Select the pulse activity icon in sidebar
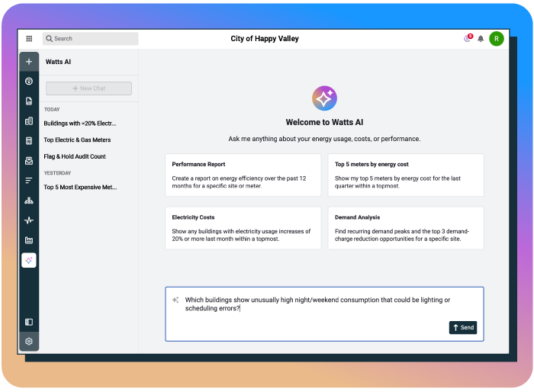This screenshot has height=392, width=534. (29, 220)
